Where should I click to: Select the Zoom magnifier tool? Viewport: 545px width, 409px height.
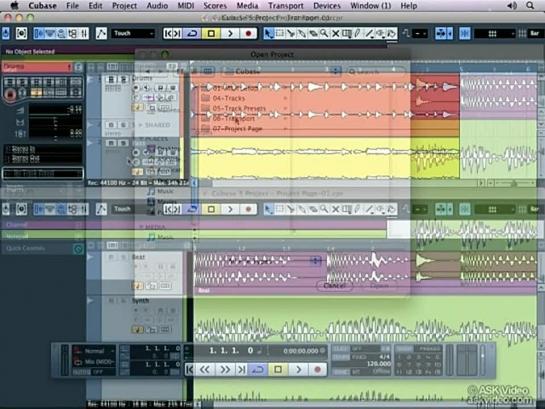click(x=324, y=33)
